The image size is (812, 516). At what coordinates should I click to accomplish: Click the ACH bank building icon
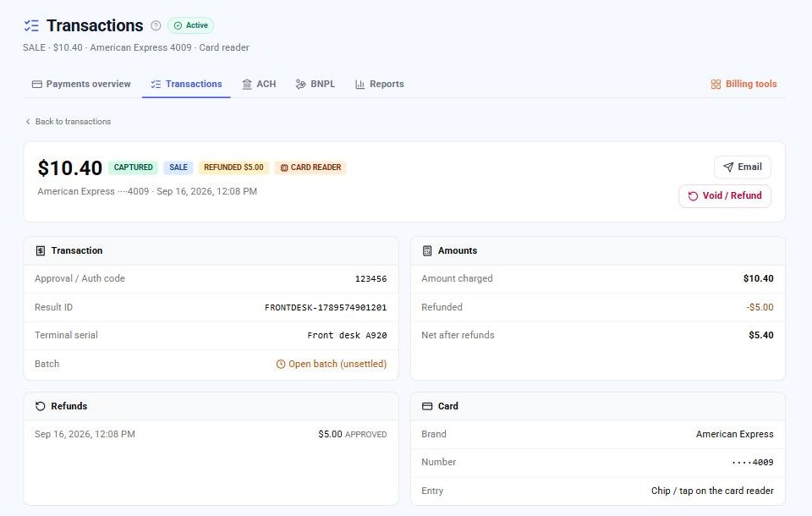pyautogui.click(x=247, y=84)
